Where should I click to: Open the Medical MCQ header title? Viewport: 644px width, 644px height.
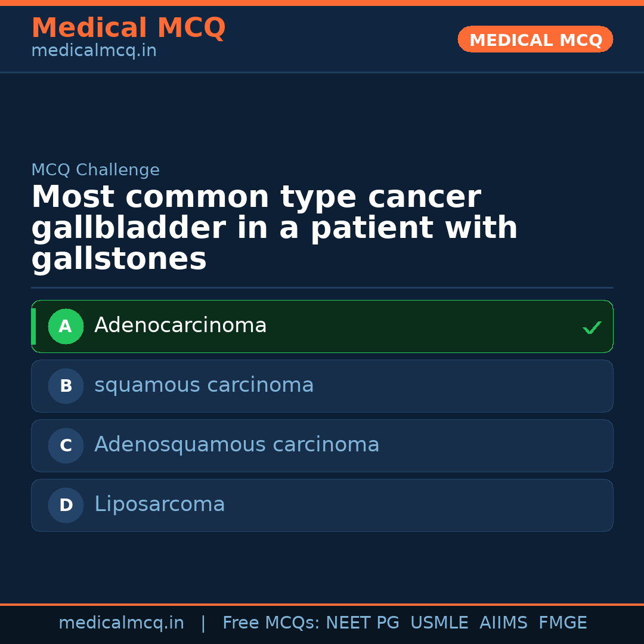click(128, 28)
